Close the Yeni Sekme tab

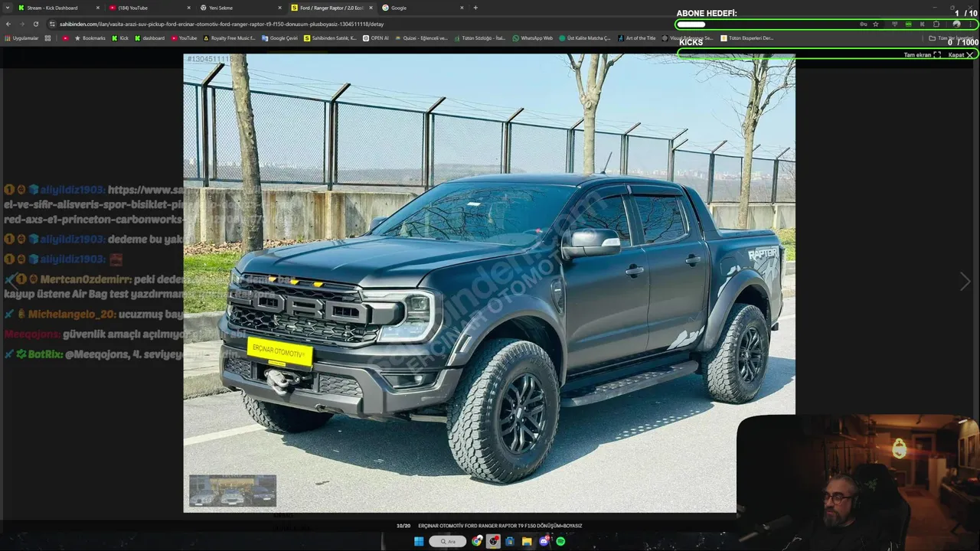(279, 8)
